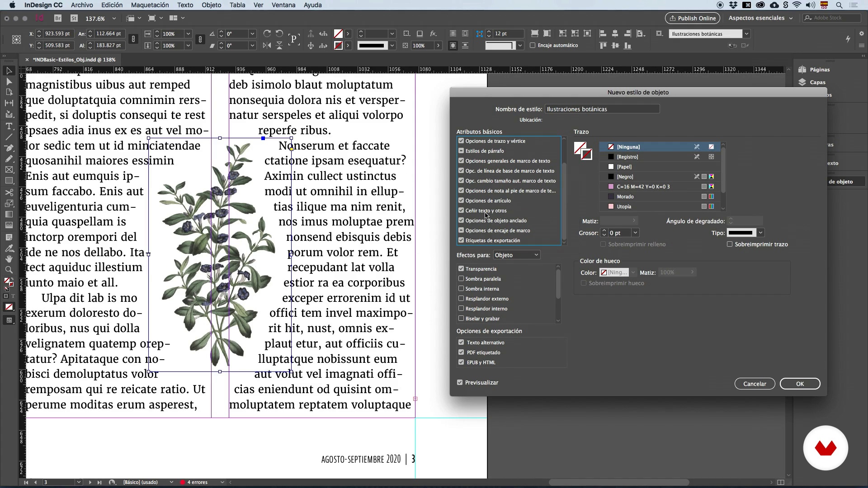Enable the Bisel y grabar effect
Image resolution: width=868 pixels, height=488 pixels.
click(x=461, y=319)
